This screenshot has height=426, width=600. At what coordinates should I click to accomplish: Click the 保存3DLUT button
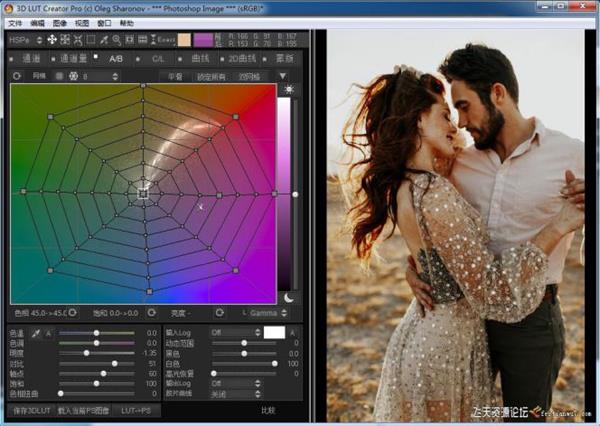32,411
